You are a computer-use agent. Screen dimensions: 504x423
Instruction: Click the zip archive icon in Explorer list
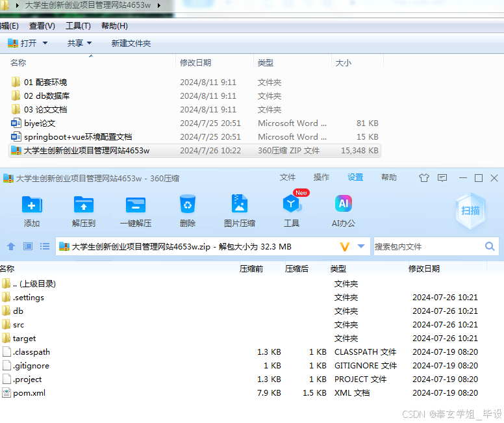click(16, 150)
